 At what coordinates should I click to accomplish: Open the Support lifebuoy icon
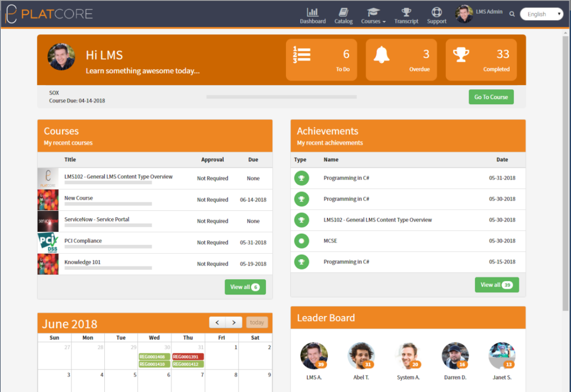(x=436, y=12)
